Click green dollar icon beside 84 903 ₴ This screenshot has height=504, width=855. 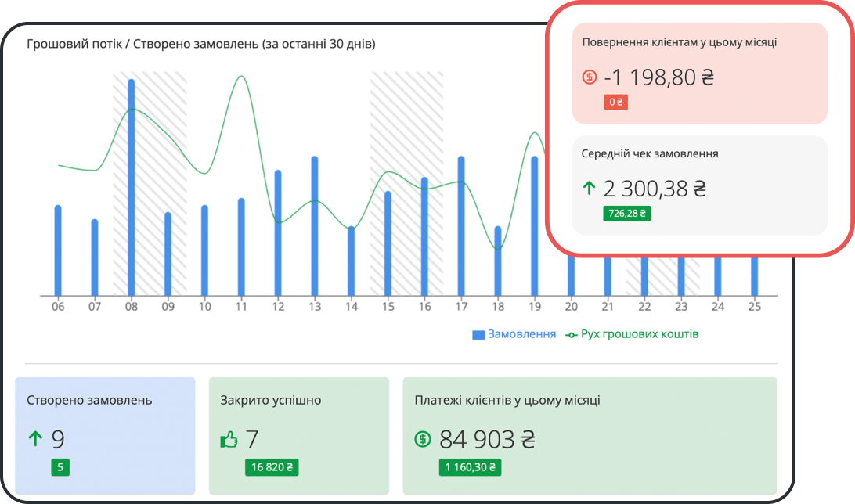(423, 438)
